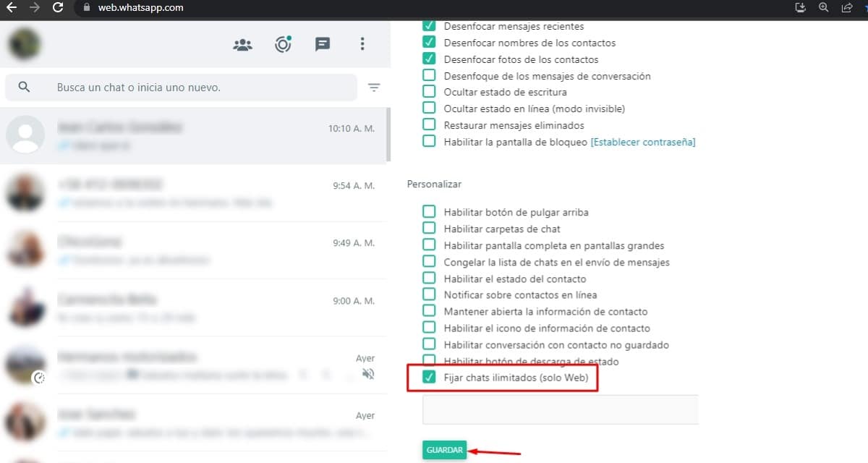Viewport: 868px width, 463px height.
Task: Click the muted speaker icon on the chat
Action: (368, 374)
